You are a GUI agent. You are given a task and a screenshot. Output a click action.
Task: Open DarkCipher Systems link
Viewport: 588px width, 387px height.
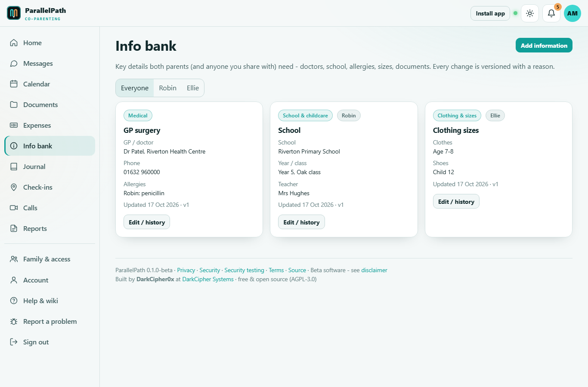coord(208,279)
